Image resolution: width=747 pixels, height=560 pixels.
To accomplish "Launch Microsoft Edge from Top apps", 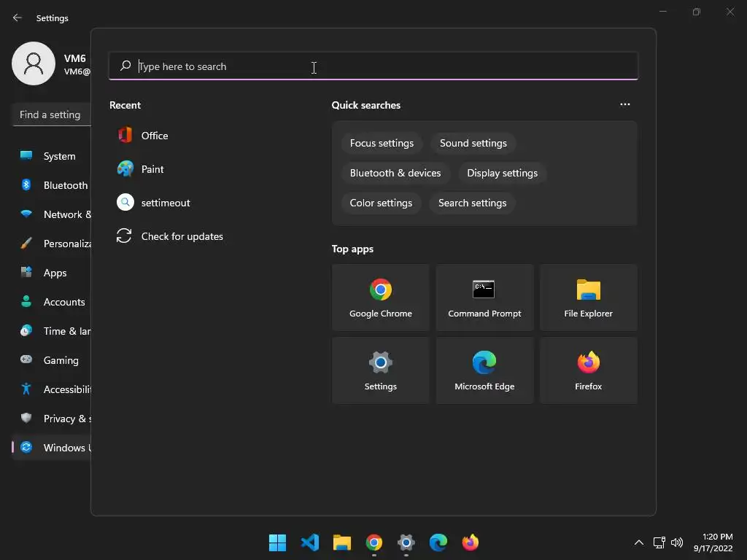I will coord(484,370).
